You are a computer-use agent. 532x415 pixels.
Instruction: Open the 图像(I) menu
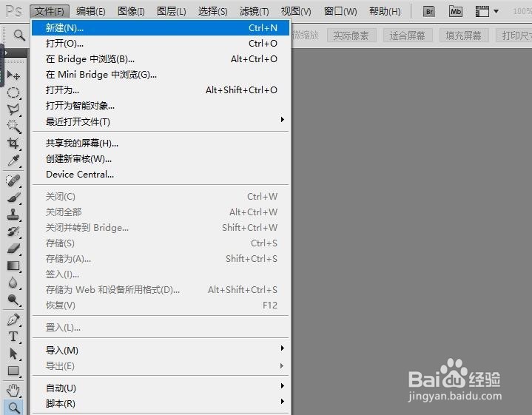click(x=131, y=12)
